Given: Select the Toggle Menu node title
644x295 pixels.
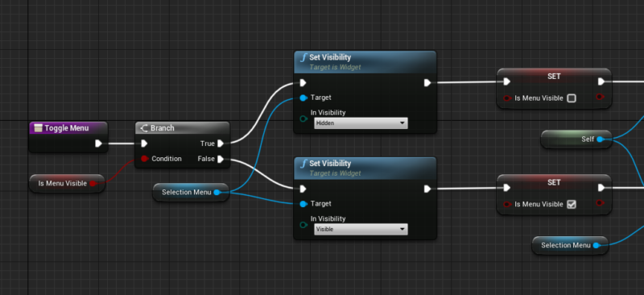Looking at the screenshot, I should tap(67, 128).
